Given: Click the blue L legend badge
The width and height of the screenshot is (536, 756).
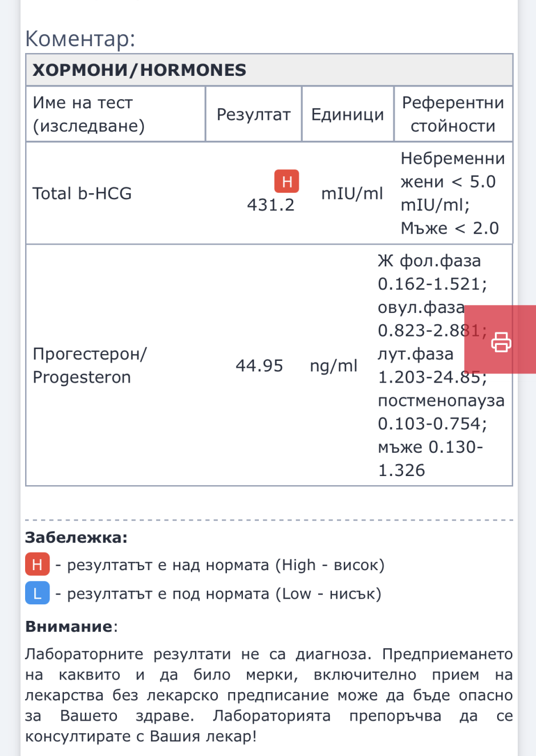Looking at the screenshot, I should point(37,594).
